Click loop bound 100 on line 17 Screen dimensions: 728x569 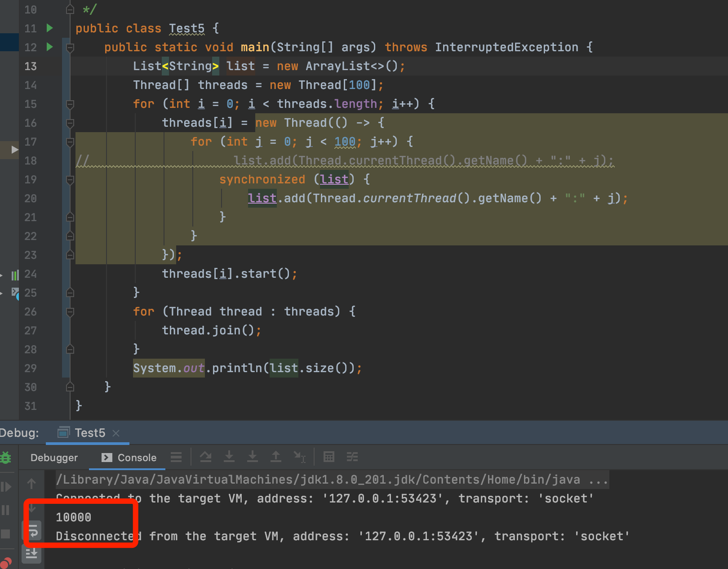click(x=345, y=142)
